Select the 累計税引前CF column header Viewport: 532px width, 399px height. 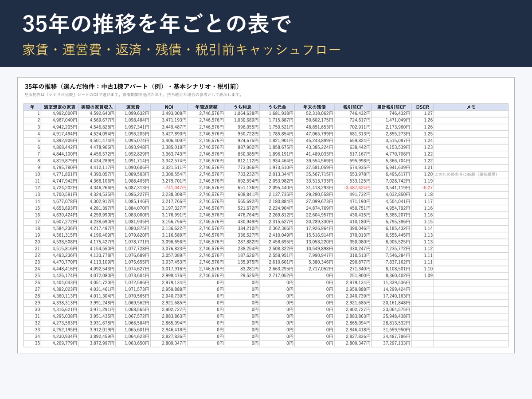pos(391,107)
